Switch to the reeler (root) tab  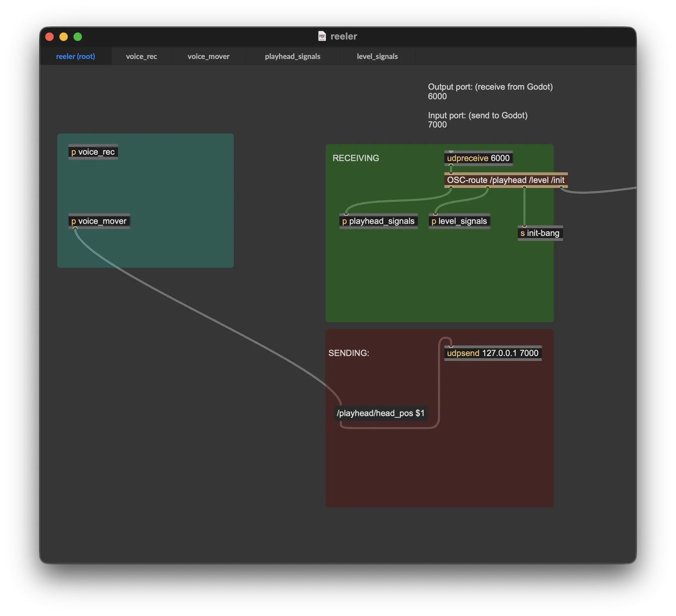tap(75, 57)
